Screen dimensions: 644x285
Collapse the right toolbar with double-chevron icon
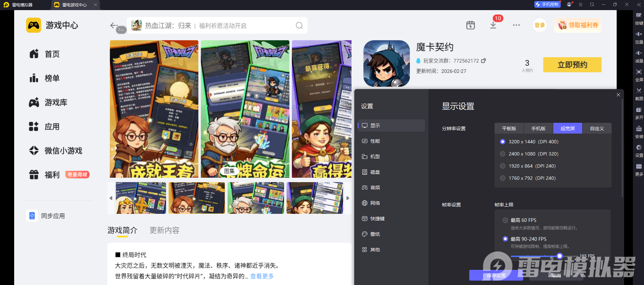(x=639, y=5)
